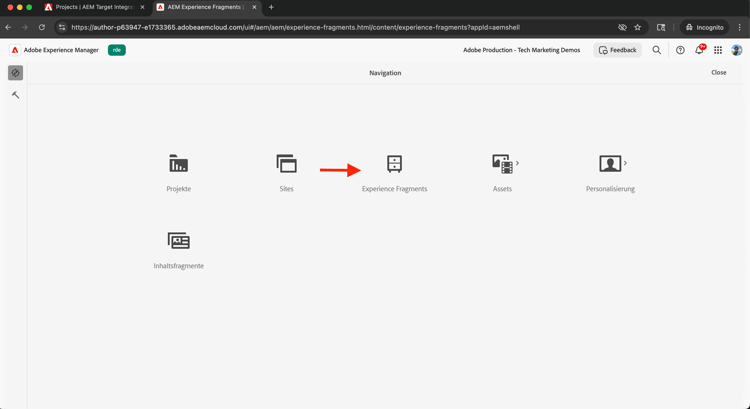Image resolution: width=750 pixels, height=409 pixels.
Task: Click Adobe Production - Tech Marketing Demos label
Action: tap(521, 50)
